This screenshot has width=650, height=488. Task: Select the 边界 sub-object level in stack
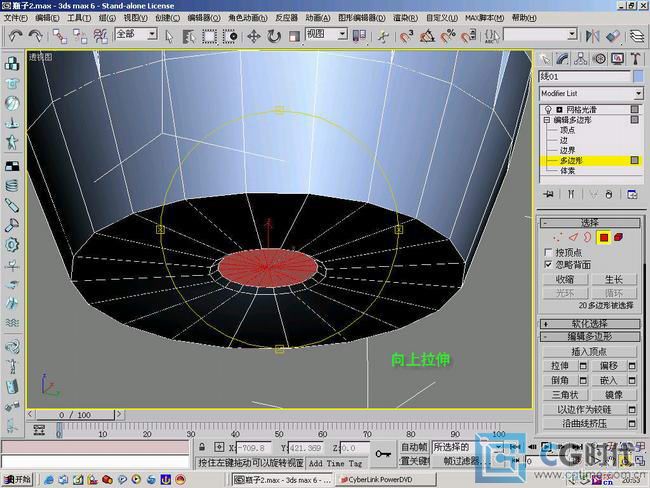pos(567,150)
